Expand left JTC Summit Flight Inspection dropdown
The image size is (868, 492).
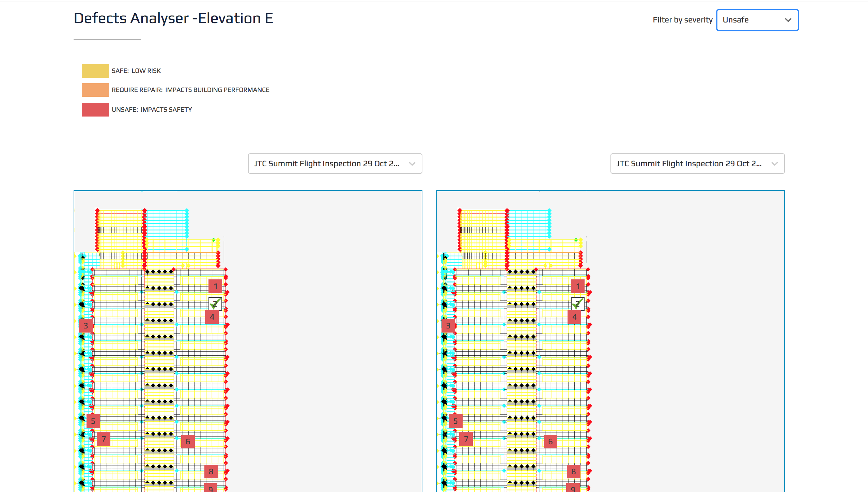coord(335,164)
